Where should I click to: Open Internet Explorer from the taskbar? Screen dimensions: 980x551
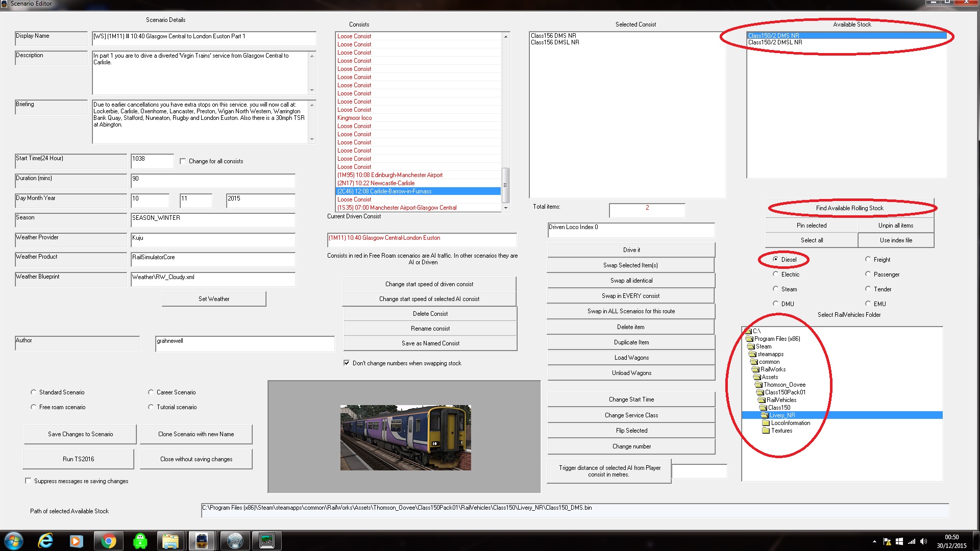(x=45, y=541)
